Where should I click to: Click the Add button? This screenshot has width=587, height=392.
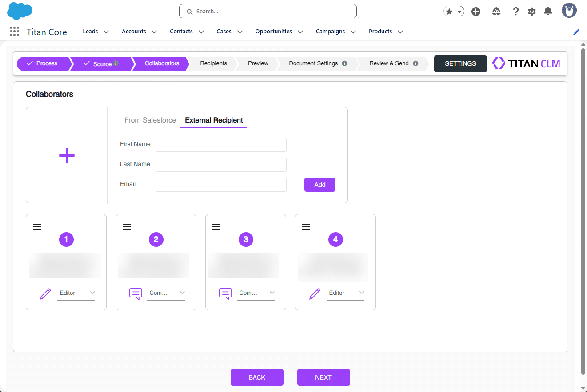pyautogui.click(x=319, y=184)
